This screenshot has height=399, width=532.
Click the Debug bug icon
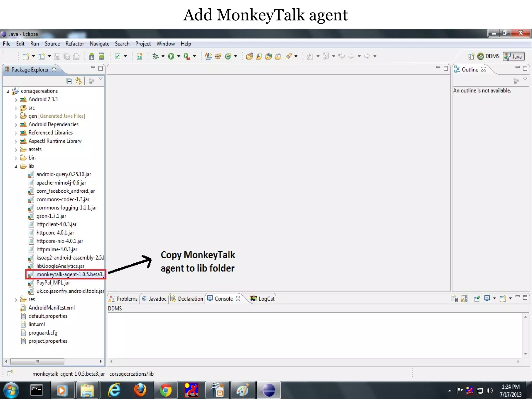(156, 56)
